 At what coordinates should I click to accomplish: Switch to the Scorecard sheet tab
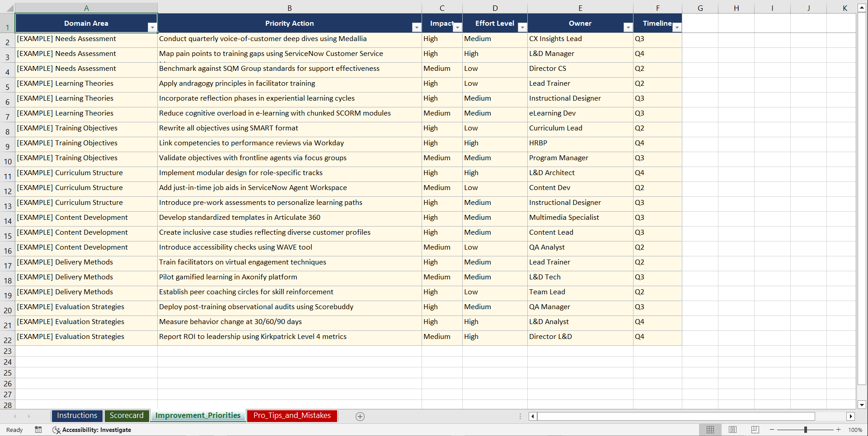click(x=127, y=416)
